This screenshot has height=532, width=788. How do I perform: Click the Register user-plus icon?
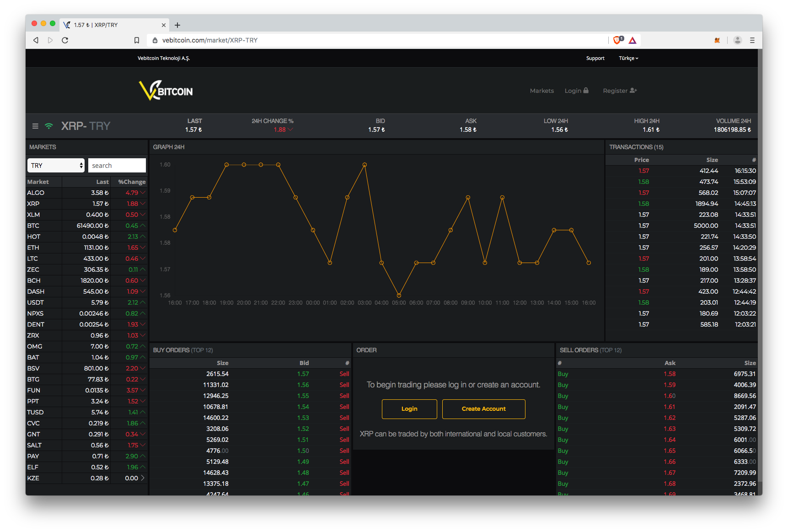pos(633,91)
